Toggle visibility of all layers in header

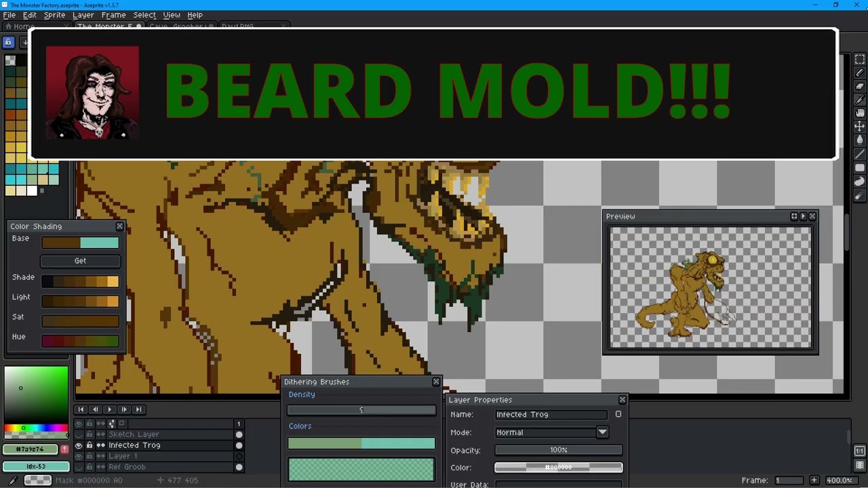pos(79,424)
